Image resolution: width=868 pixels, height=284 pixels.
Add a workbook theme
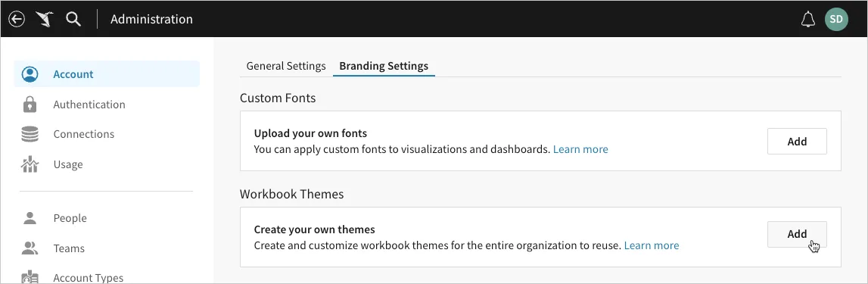coord(797,234)
